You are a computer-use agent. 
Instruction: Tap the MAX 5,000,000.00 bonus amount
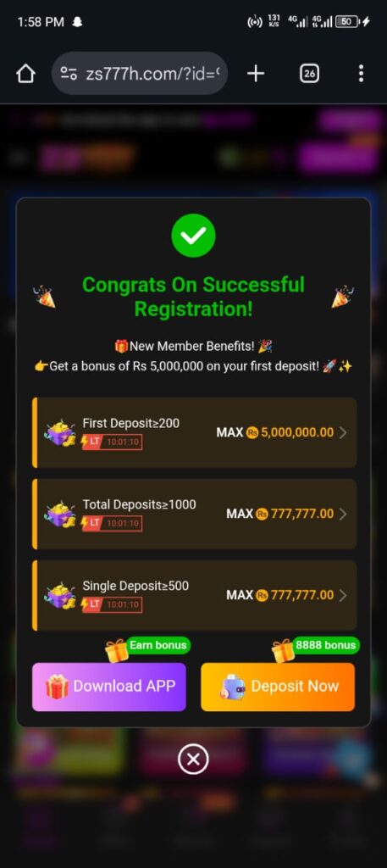pyautogui.click(x=274, y=432)
